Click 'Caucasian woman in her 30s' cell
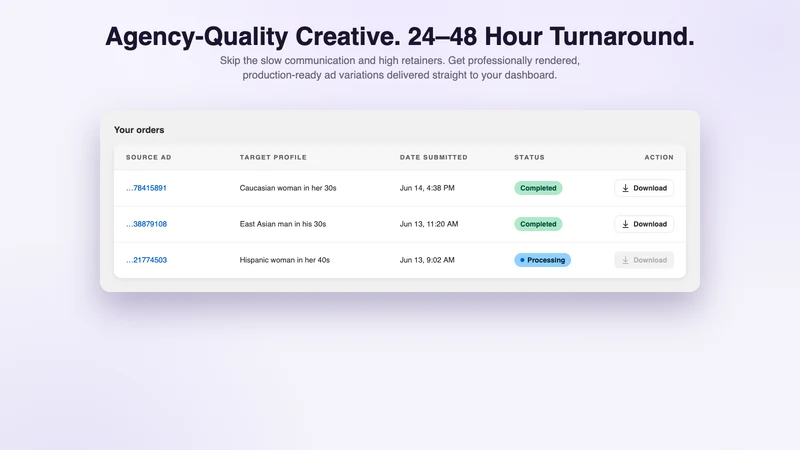The image size is (800, 450). tap(288, 188)
